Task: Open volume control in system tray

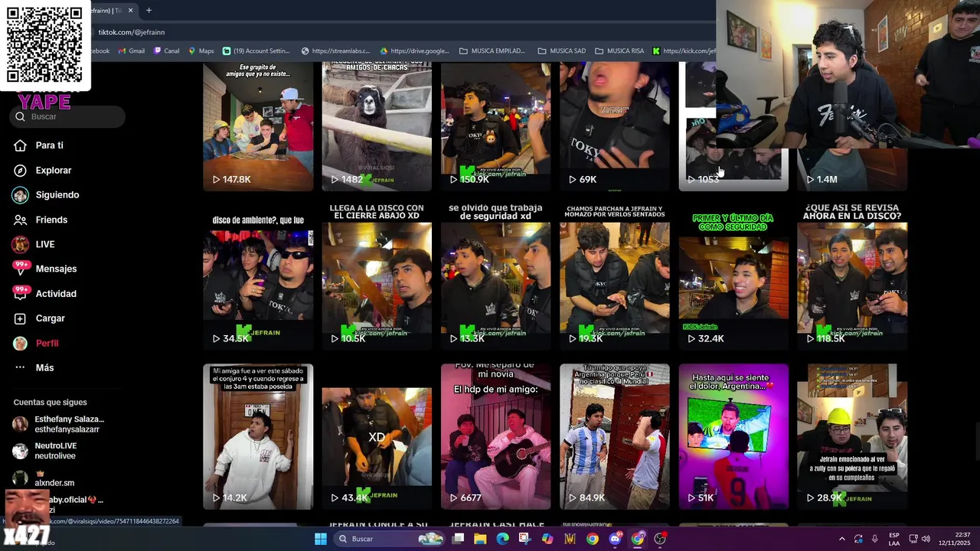Action: tap(926, 539)
